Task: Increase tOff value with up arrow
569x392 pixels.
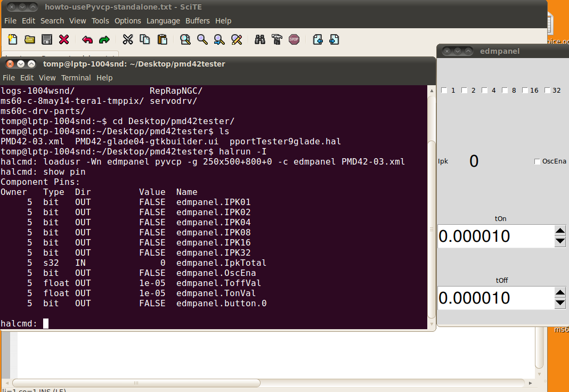Action: coord(560,292)
